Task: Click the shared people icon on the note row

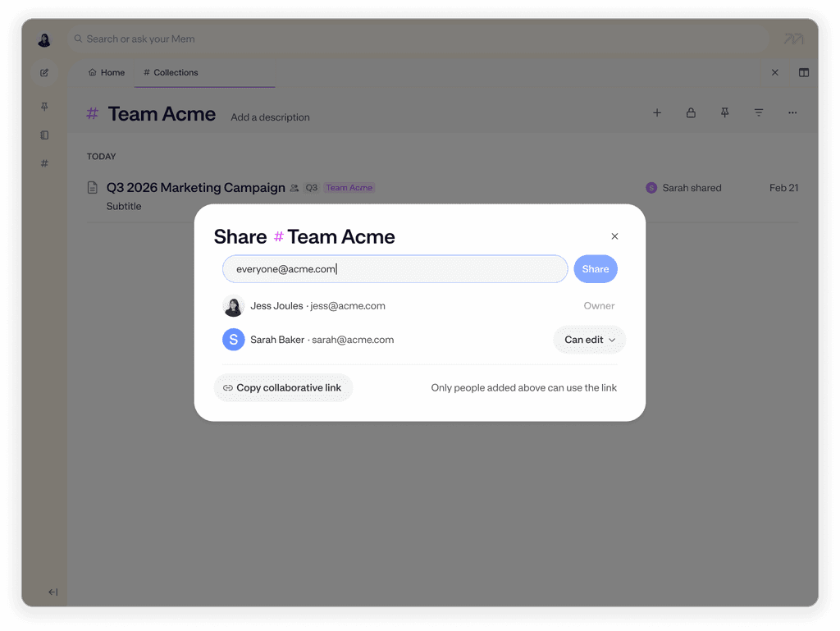Action: 294,188
